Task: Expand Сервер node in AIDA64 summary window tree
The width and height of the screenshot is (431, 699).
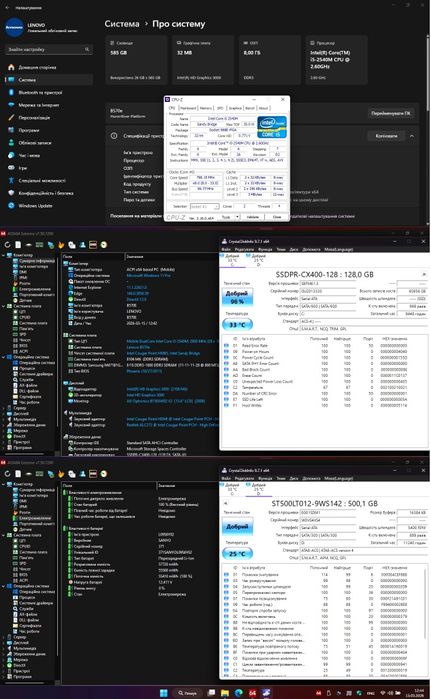Action: click(4, 408)
